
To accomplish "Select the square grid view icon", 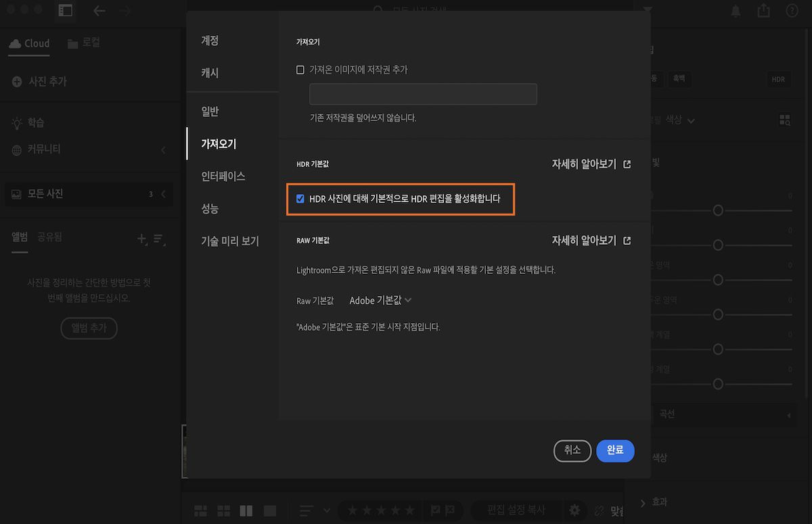I will click(x=223, y=512).
